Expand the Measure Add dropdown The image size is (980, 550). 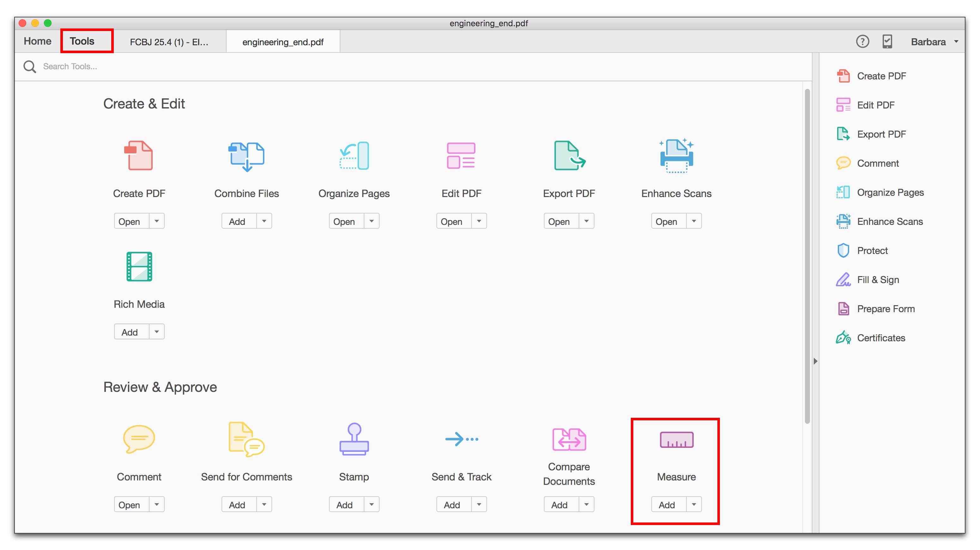click(x=693, y=504)
